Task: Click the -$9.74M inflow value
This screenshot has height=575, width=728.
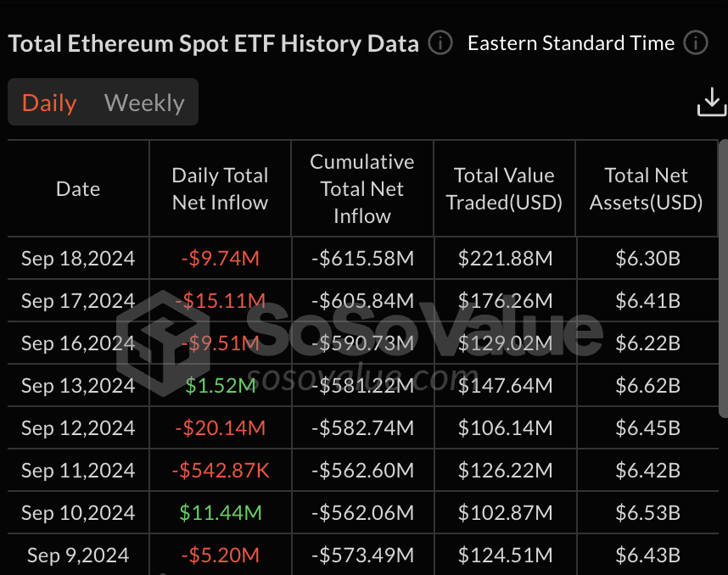Action: pyautogui.click(x=220, y=259)
